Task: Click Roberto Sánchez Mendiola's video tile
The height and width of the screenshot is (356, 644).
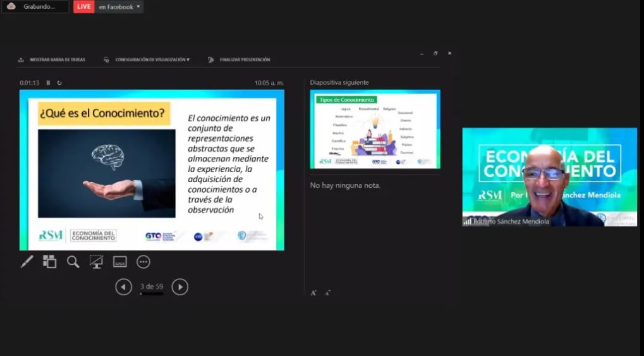Action: (549, 177)
